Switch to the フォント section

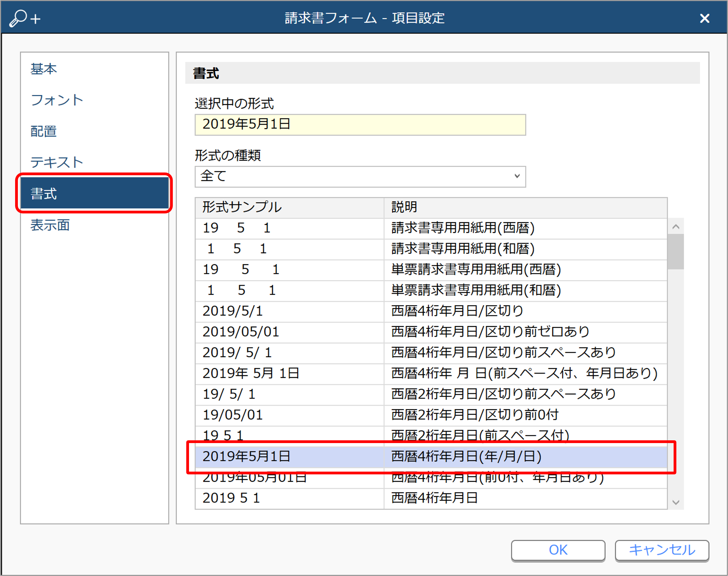click(95, 100)
